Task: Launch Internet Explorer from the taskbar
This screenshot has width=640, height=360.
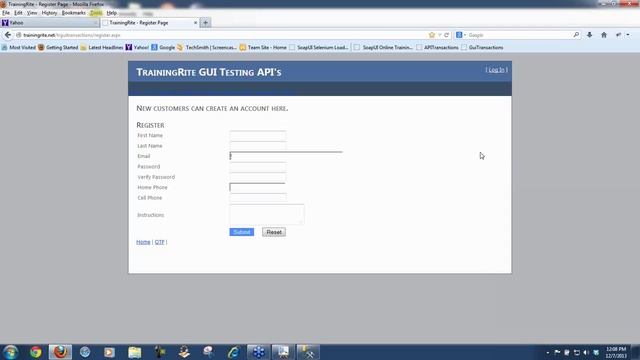Action: click(x=233, y=352)
